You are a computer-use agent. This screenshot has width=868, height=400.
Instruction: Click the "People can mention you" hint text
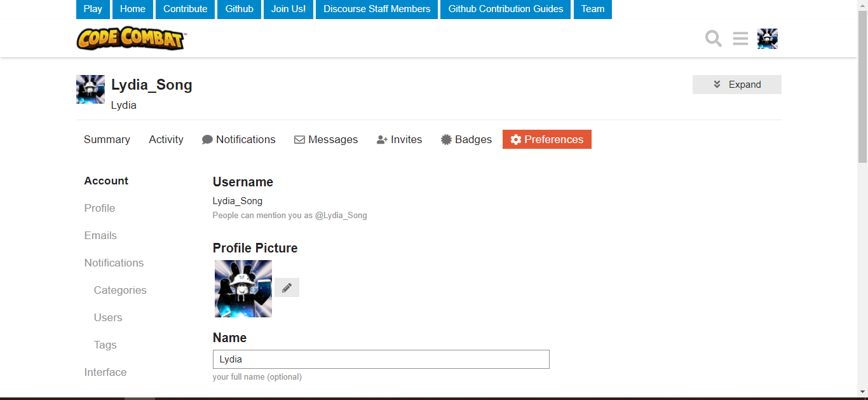coord(290,216)
